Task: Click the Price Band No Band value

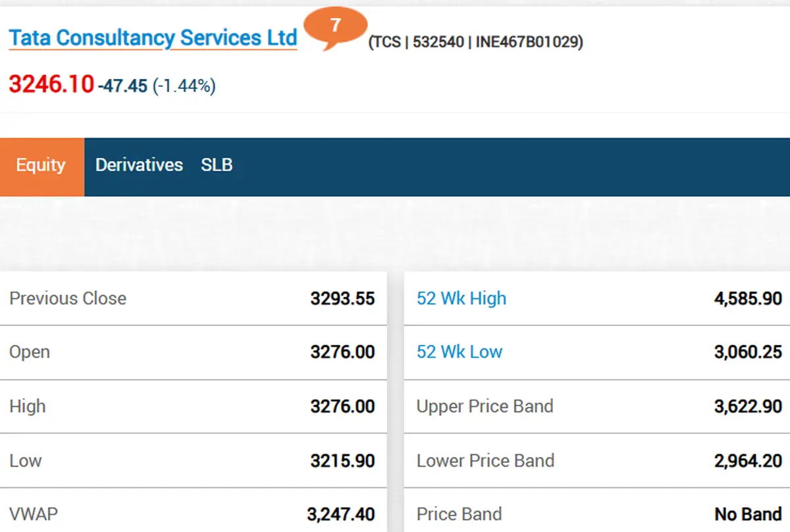Action: 748,514
